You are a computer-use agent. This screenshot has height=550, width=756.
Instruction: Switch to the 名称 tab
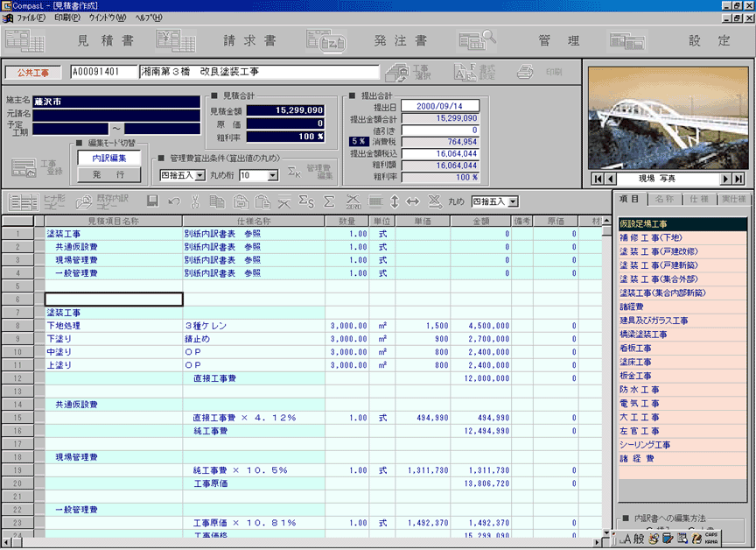pyautogui.click(x=664, y=199)
